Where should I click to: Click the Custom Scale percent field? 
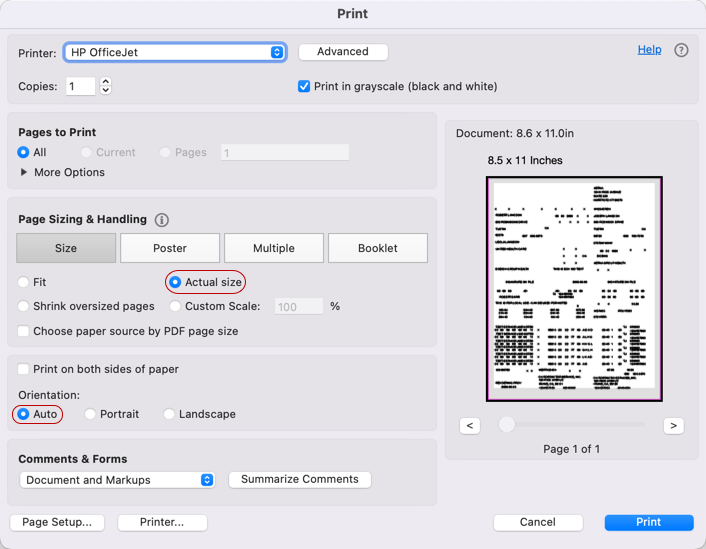(299, 306)
